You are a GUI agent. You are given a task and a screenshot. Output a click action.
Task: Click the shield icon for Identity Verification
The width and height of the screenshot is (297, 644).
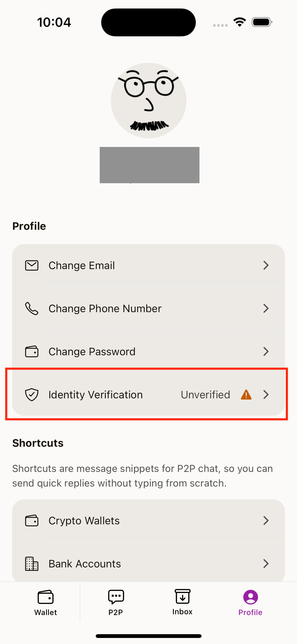coord(32,395)
